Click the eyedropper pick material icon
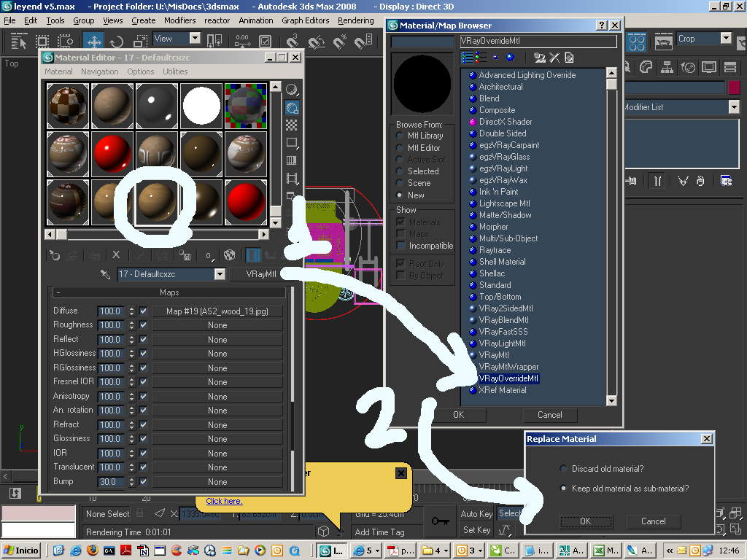The width and height of the screenshot is (747, 560). coord(105,274)
